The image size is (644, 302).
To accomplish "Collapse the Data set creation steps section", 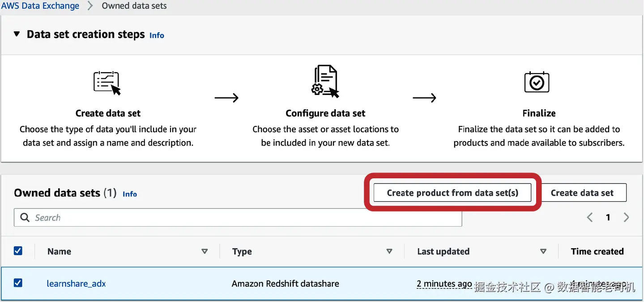I will click(x=17, y=34).
